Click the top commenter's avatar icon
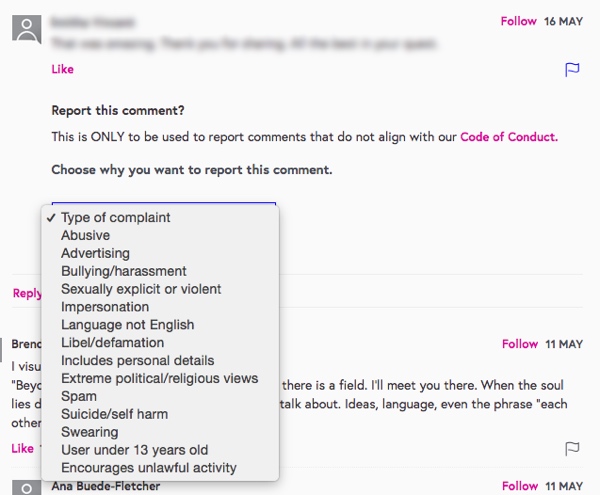600x495 pixels. pyautogui.click(x=26, y=28)
